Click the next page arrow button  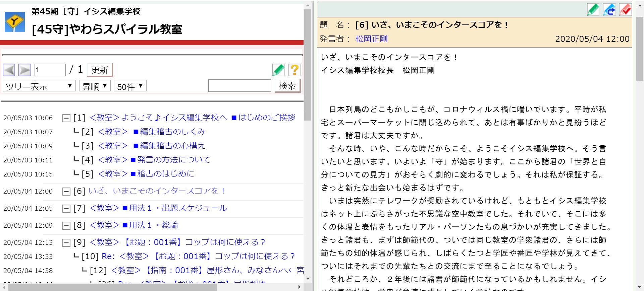click(25, 70)
